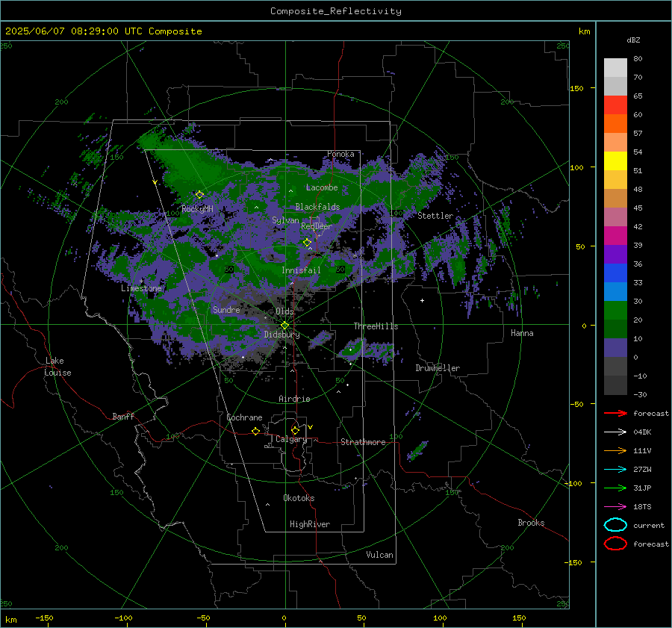Click the Composite_Reflectivity title
The width and height of the screenshot is (672, 628).
pyautogui.click(x=336, y=11)
